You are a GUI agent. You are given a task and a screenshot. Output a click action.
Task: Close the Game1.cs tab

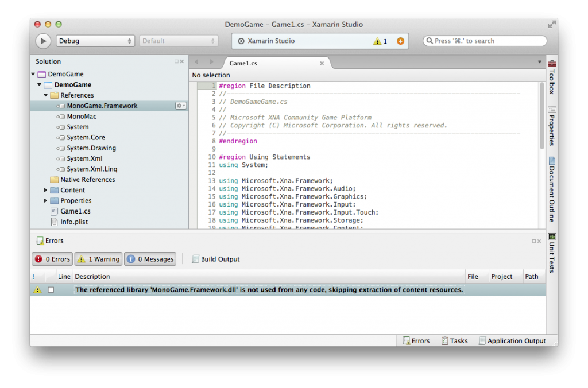click(322, 63)
